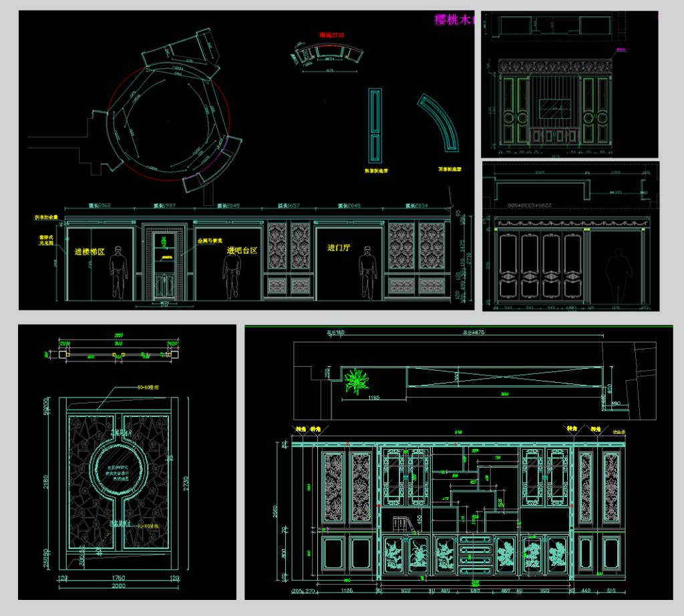Click the 1997 arc-length dimension over the long elevation
The width and height of the screenshot is (684, 616).
coord(164,206)
